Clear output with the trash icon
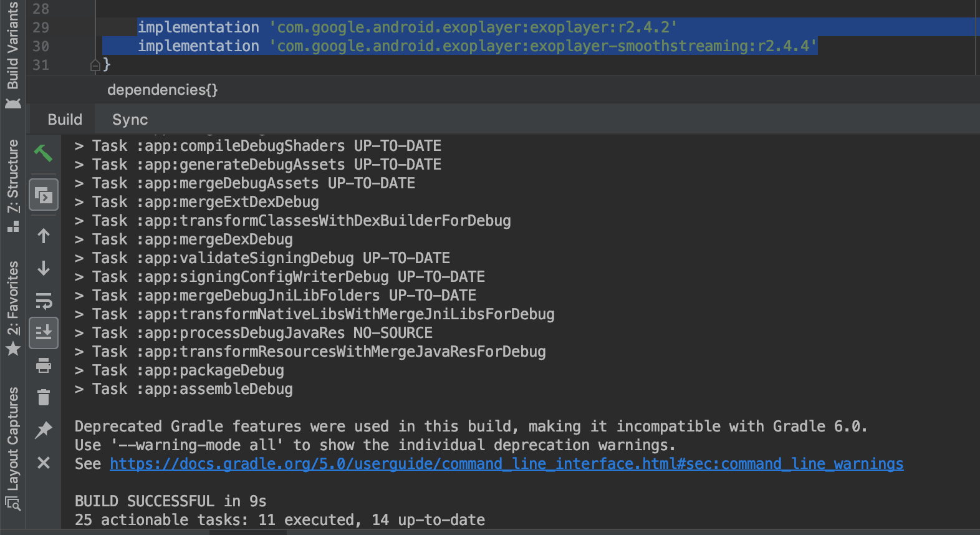 (x=44, y=397)
